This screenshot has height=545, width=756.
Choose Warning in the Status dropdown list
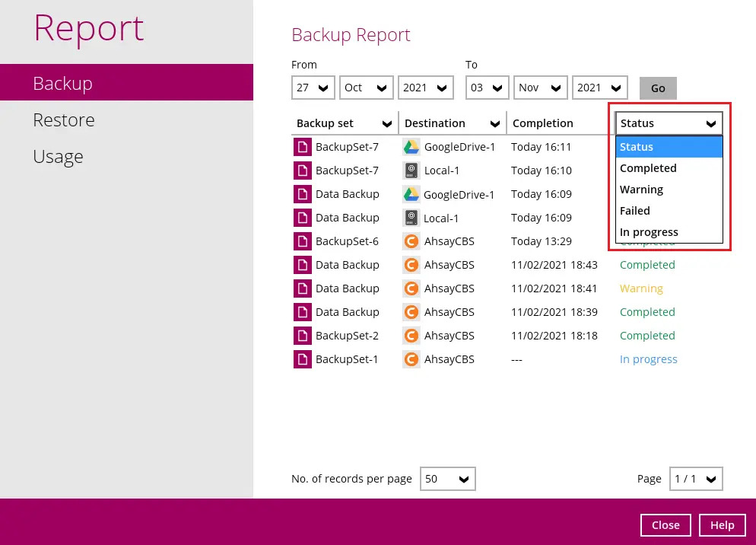click(641, 190)
